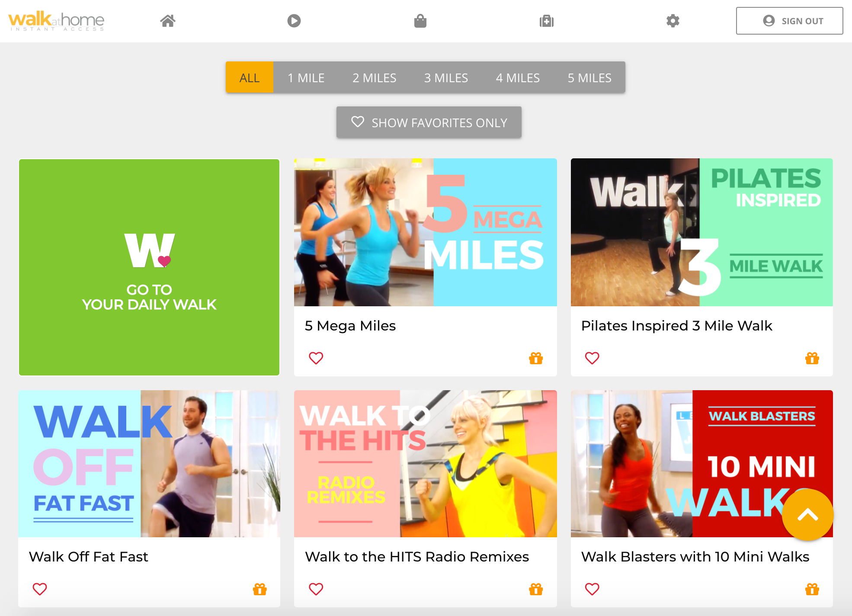Select the 1 MILE filter tab
Screen dimensions: 852x616
click(306, 77)
